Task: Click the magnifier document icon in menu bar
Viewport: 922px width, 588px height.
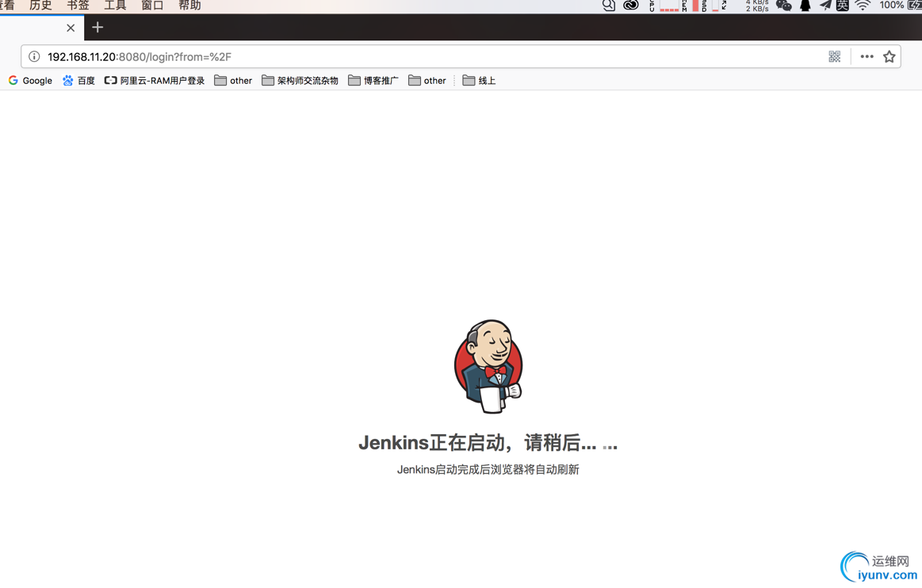Action: click(609, 6)
